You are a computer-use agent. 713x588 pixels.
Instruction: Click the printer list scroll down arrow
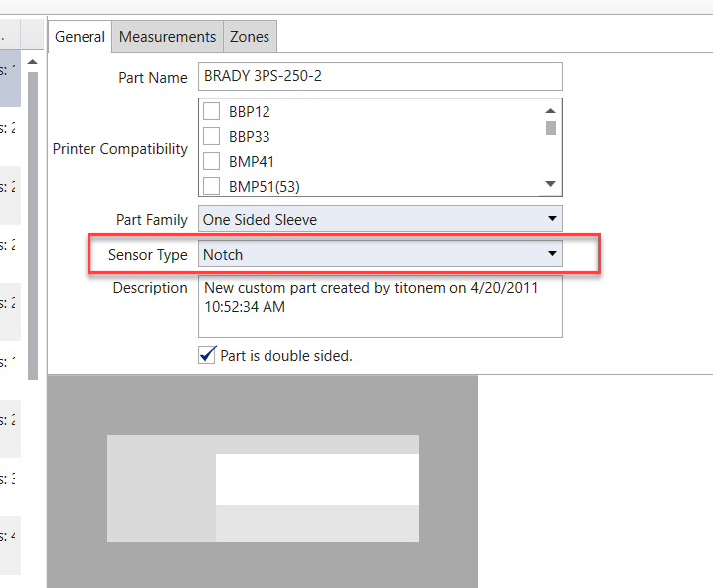pyautogui.click(x=551, y=184)
